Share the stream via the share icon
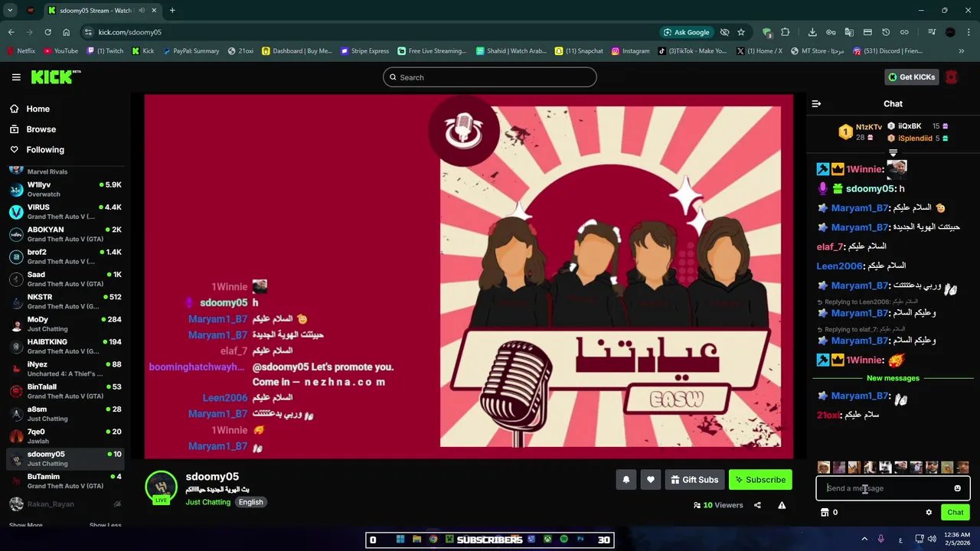980x551 pixels. (x=757, y=505)
